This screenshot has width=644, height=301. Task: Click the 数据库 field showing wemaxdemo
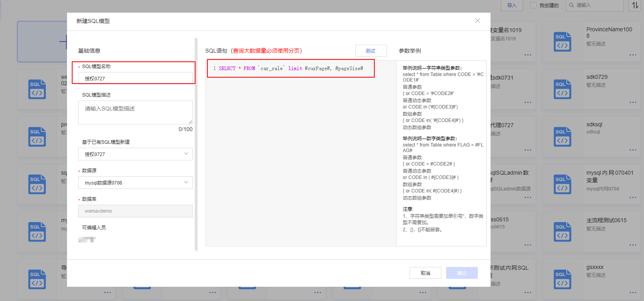[135, 211]
